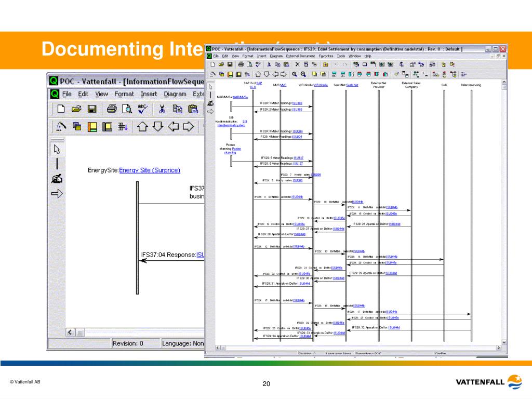Click Up arrow icon in front window toolbar
Screen dimensions: 532x399
[x=258, y=74]
